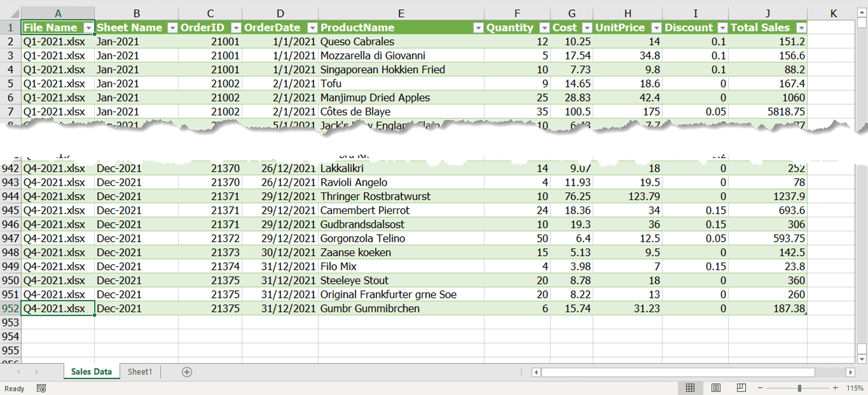Zoom in using the plus icon
Viewport: 868px width, 395px height.
coord(835,388)
